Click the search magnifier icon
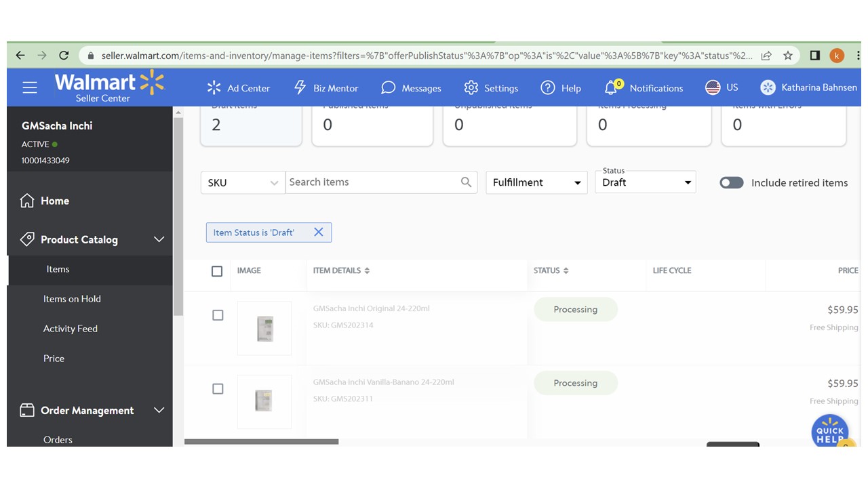 click(466, 182)
